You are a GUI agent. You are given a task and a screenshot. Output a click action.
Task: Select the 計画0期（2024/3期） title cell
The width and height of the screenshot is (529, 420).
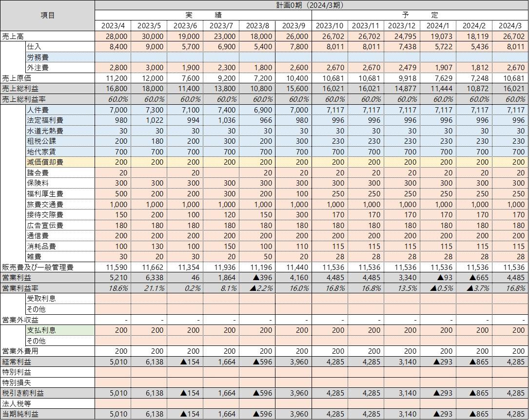tap(311, 5)
